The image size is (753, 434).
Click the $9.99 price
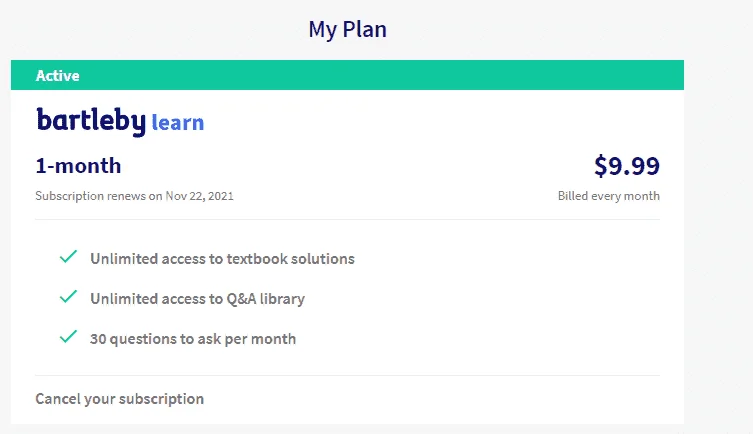coord(627,166)
